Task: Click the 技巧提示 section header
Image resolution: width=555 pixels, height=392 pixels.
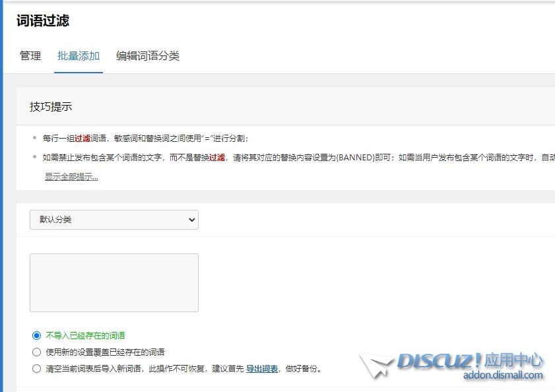Action: 51,107
